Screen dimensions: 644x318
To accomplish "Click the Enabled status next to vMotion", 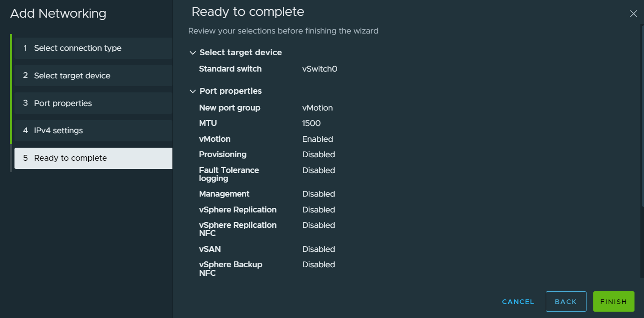I will pyautogui.click(x=317, y=139).
